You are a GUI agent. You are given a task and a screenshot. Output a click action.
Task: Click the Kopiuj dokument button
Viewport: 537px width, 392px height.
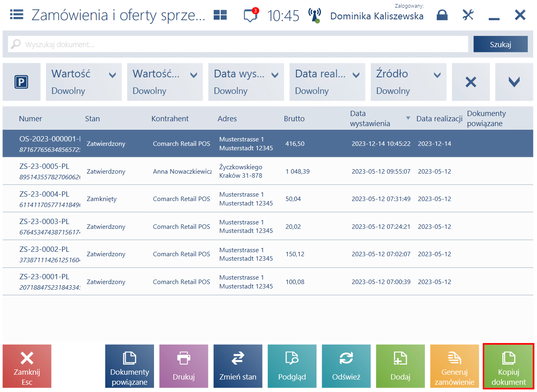(x=508, y=366)
